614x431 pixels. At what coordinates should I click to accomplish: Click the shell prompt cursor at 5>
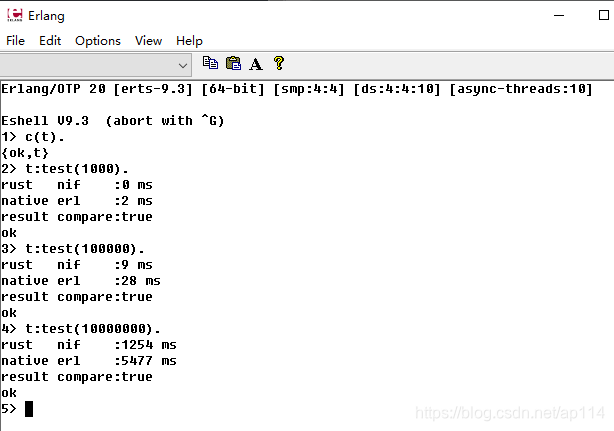pyautogui.click(x=29, y=409)
